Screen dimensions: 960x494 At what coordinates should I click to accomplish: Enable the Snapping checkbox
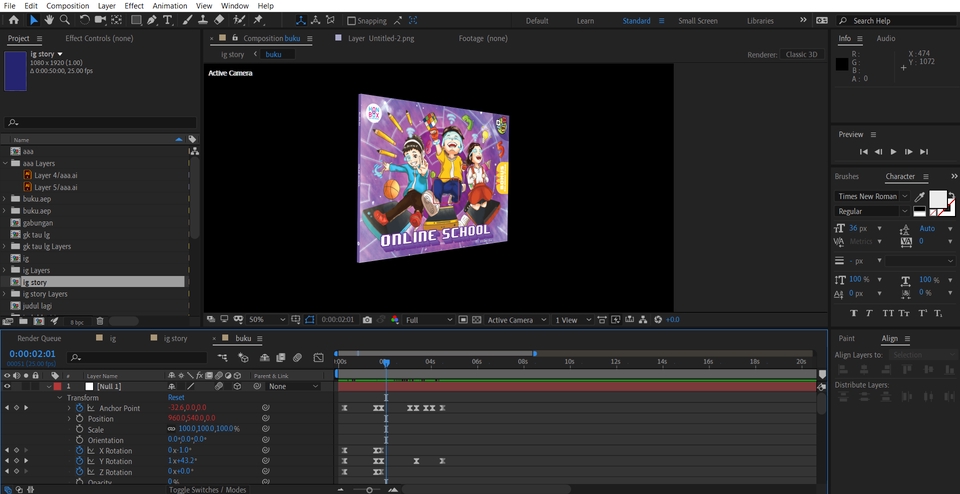coord(352,21)
